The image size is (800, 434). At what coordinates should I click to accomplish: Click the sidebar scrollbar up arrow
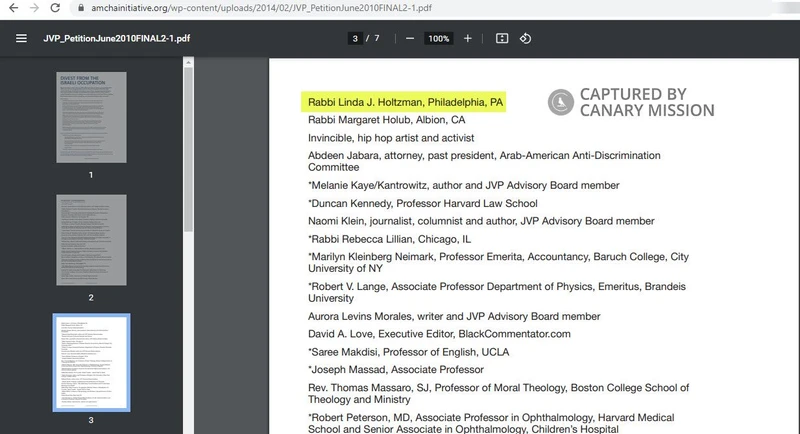click(188, 62)
